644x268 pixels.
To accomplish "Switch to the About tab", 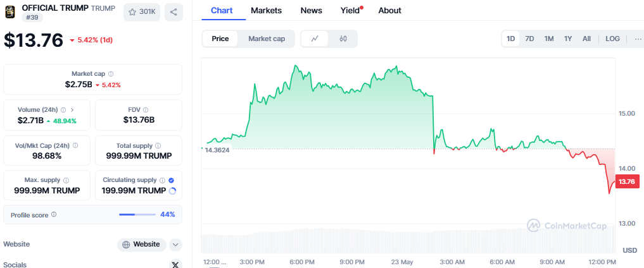I will tap(390, 11).
